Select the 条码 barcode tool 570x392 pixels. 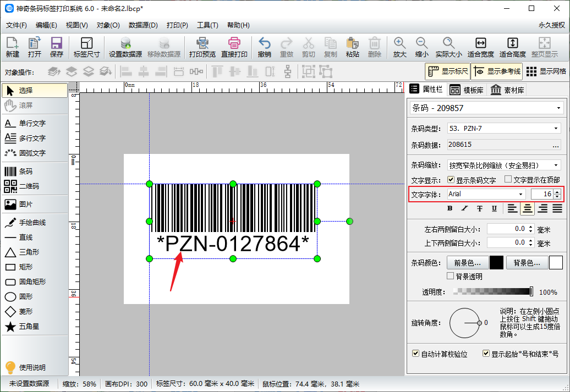(35, 172)
